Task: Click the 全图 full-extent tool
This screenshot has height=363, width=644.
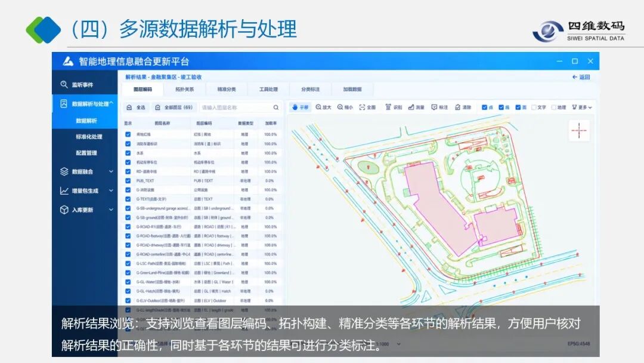Action: click(367, 107)
